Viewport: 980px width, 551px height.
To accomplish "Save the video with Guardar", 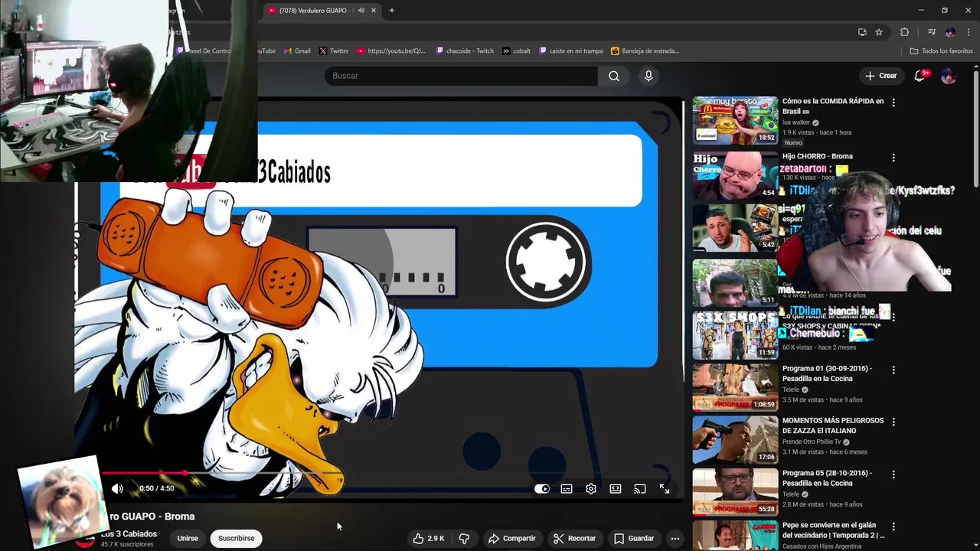I will pos(634,539).
